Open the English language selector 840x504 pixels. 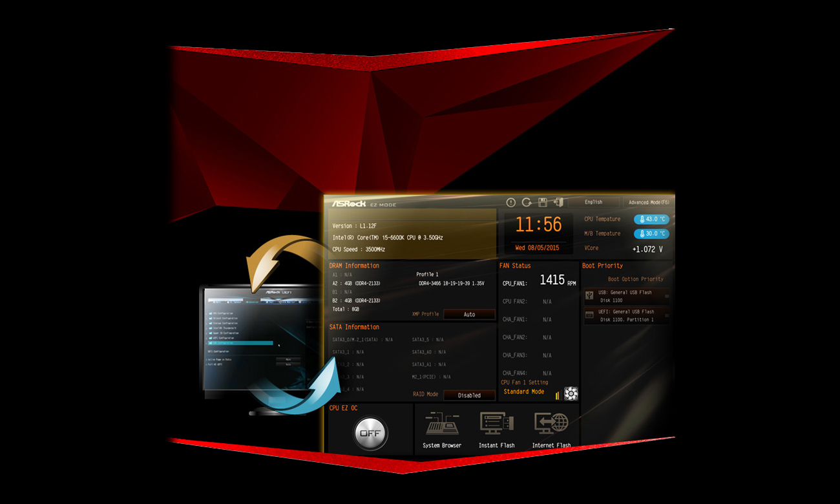pyautogui.click(x=593, y=202)
